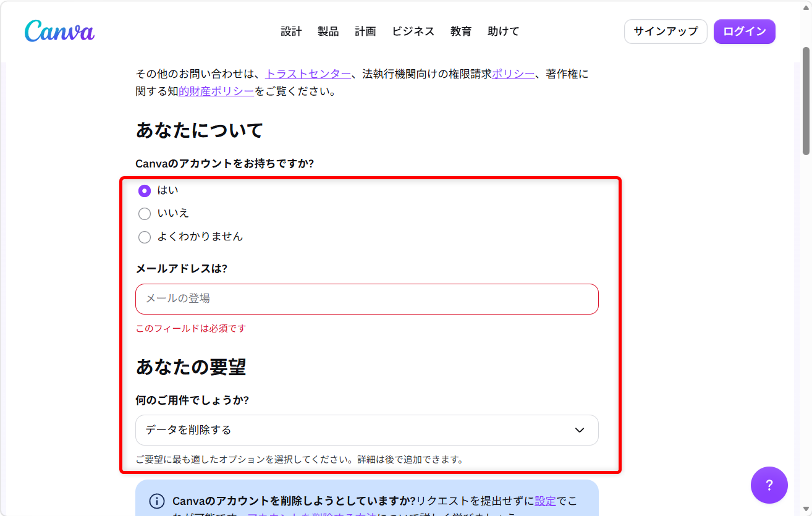Click the Canva logo
The image size is (812, 516).
click(x=59, y=32)
